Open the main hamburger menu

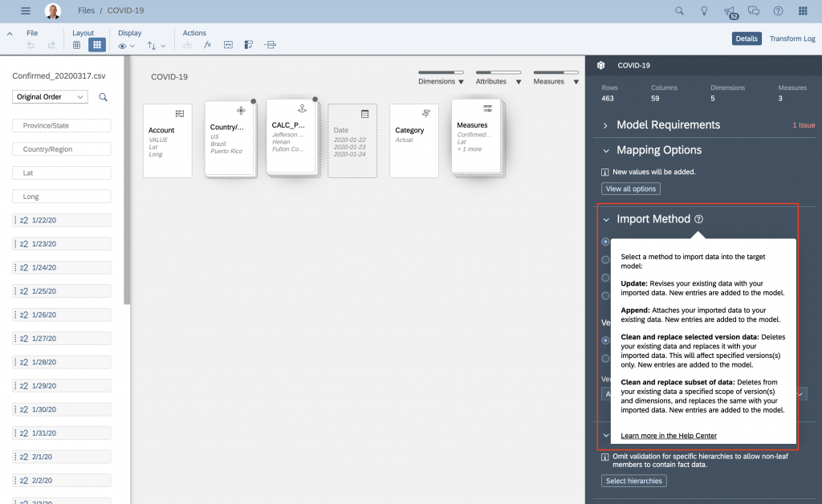[25, 10]
